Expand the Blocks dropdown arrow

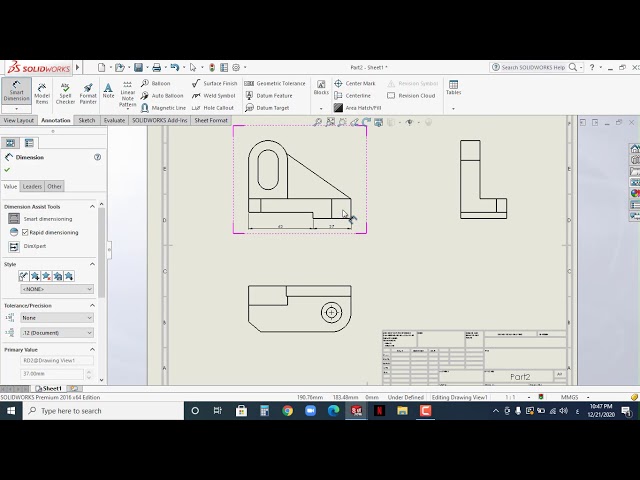pos(321,109)
